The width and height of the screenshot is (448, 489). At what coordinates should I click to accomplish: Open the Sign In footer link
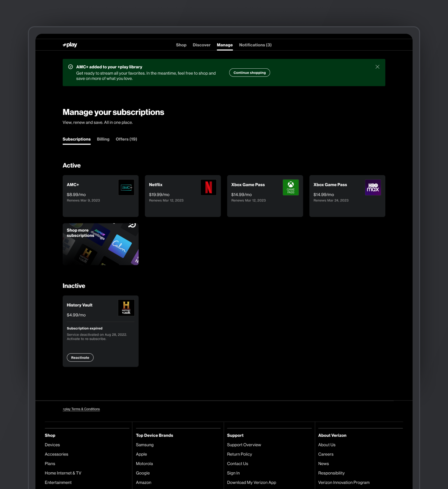(x=233, y=473)
